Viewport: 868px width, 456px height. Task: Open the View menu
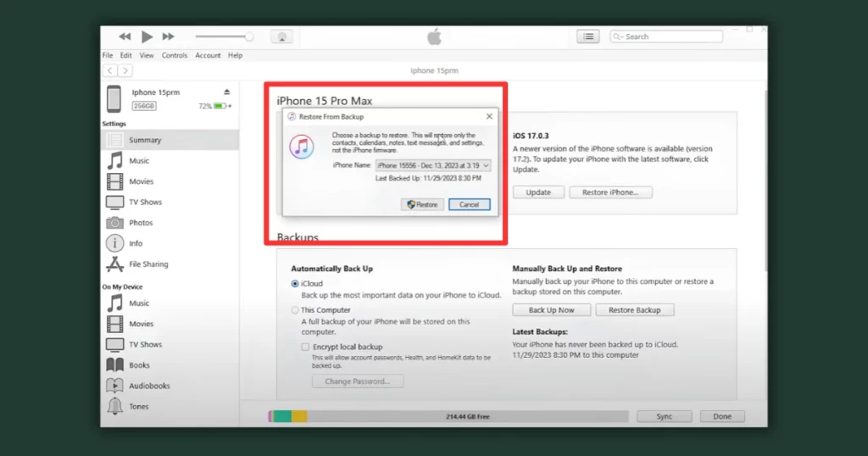coord(146,55)
